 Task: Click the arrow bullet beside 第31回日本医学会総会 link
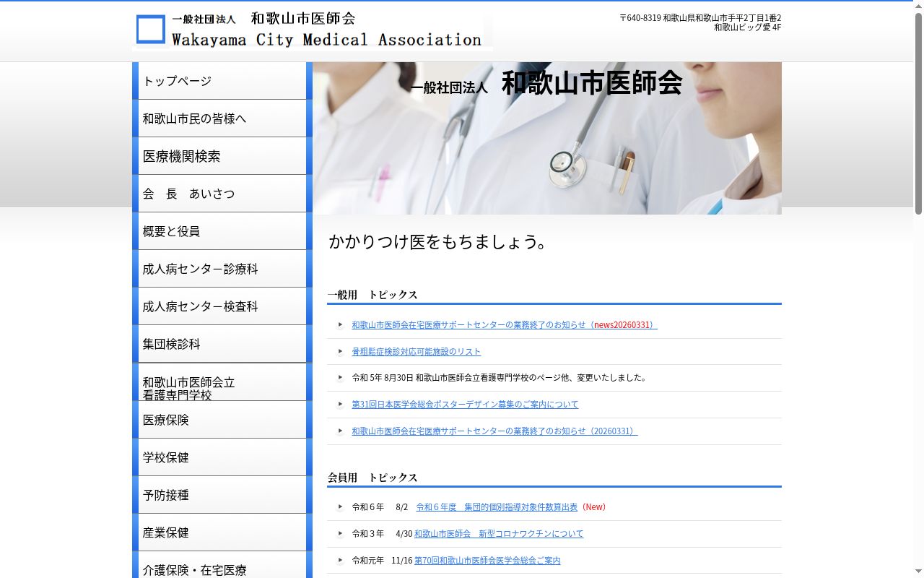[x=340, y=405]
